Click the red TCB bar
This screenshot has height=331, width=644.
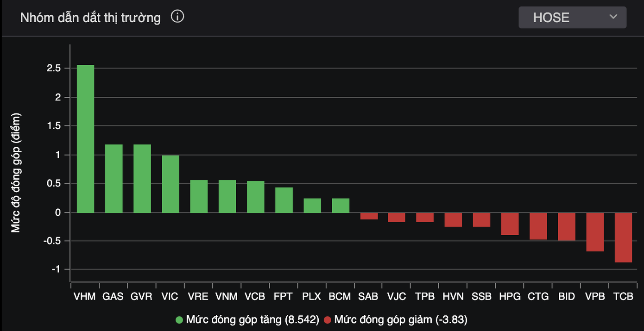(x=623, y=237)
